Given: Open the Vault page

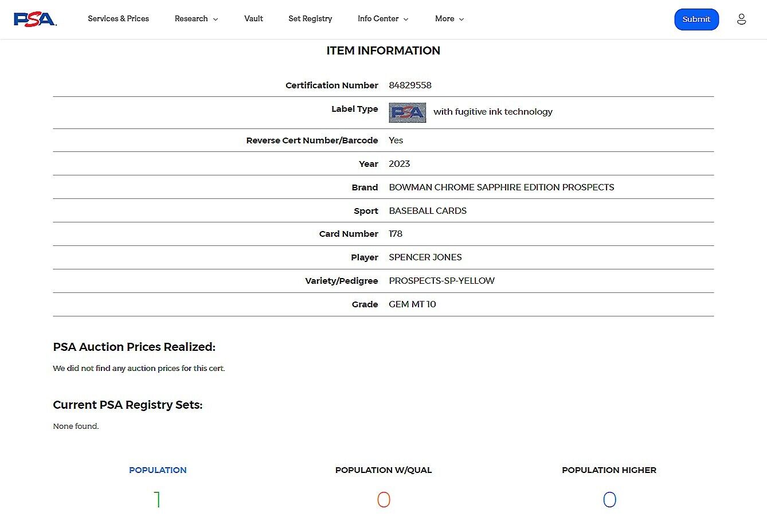Looking at the screenshot, I should pyautogui.click(x=253, y=19).
